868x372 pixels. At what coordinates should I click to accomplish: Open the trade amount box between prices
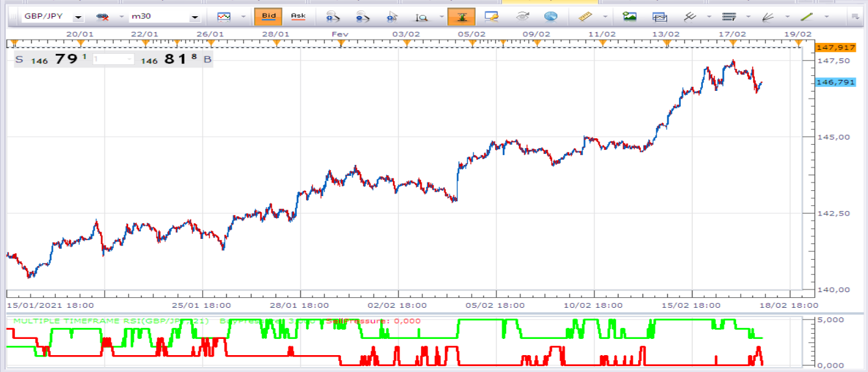click(112, 59)
